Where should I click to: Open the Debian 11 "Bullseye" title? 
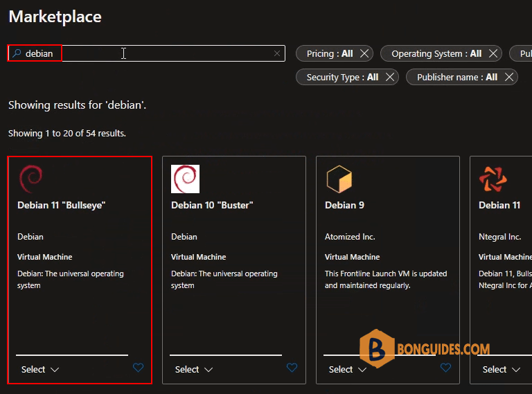click(62, 205)
